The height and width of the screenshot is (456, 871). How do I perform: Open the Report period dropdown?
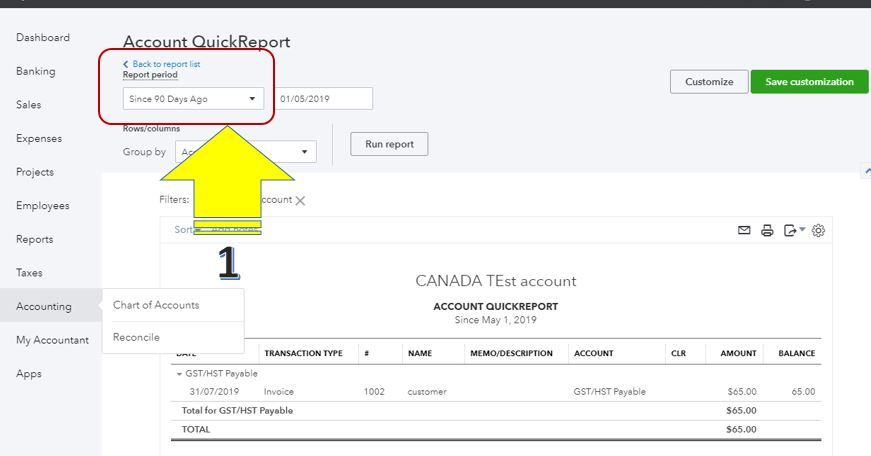193,99
